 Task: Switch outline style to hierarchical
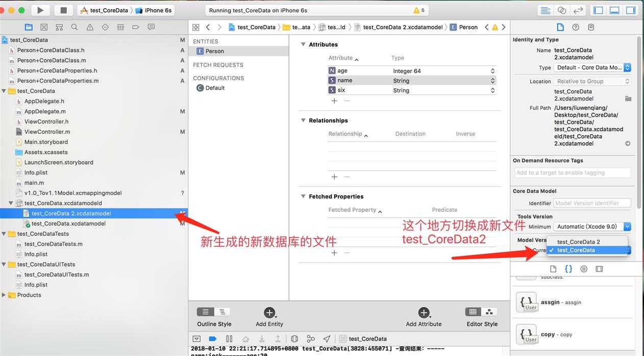pyautogui.click(x=222, y=312)
